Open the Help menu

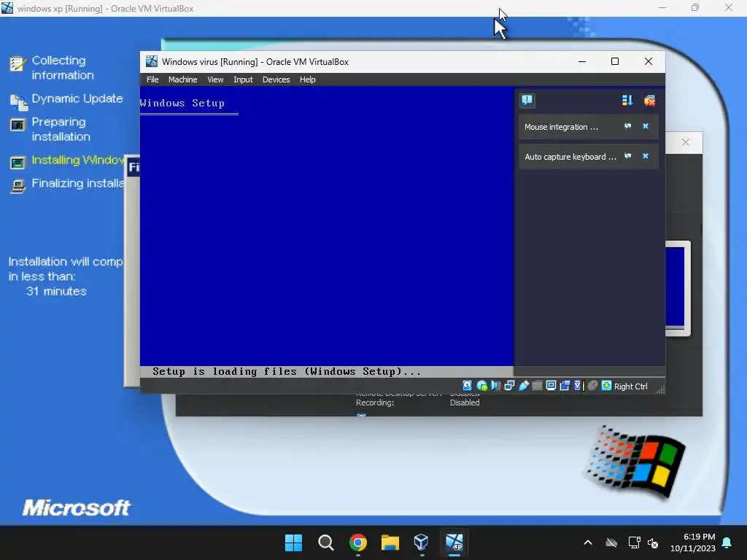click(x=307, y=79)
